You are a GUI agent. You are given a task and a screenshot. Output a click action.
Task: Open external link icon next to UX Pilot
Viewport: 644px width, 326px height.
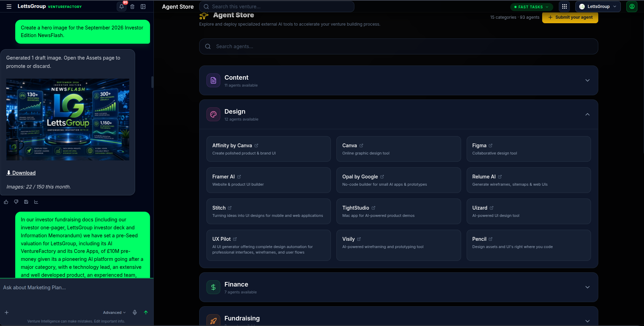pos(235,239)
